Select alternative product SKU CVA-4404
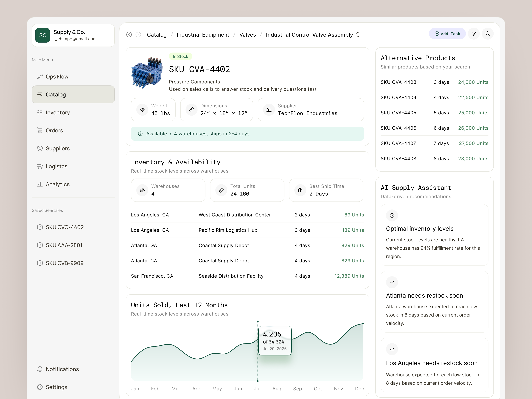Image resolution: width=532 pixels, height=399 pixels. [434, 97]
